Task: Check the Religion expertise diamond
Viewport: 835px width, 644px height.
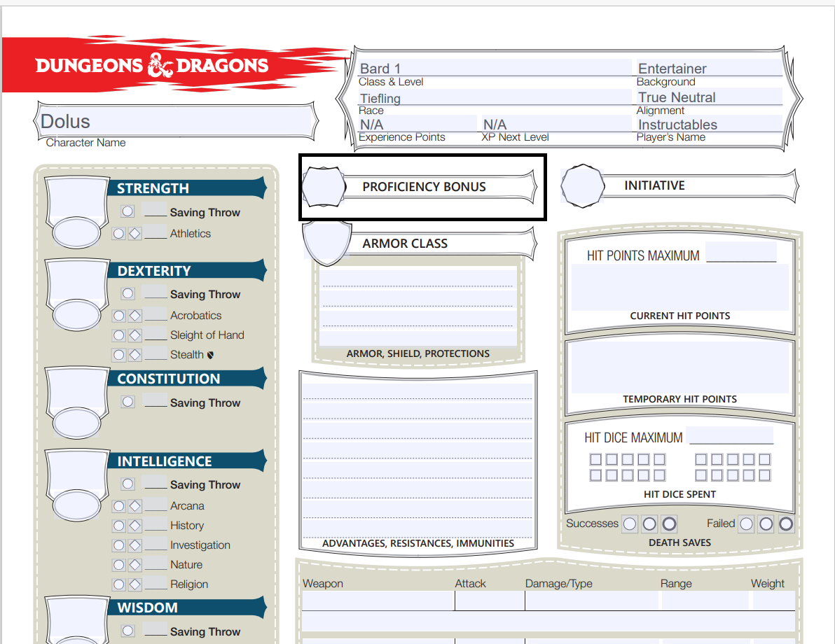Action: [x=135, y=584]
